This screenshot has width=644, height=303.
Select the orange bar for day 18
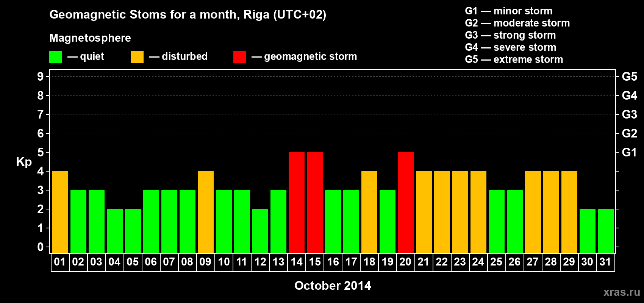click(369, 212)
